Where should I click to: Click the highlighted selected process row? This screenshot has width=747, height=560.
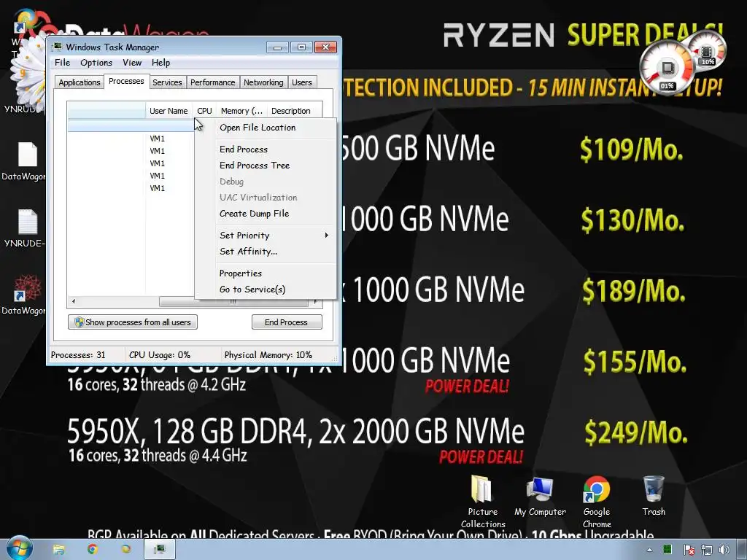[131, 125]
